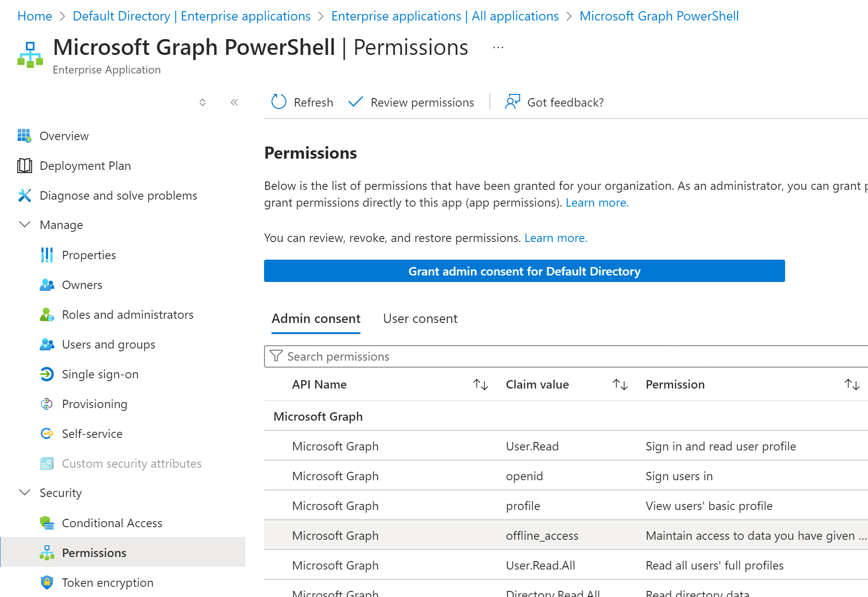Click the Refresh circular arrow icon
This screenshot has width=868, height=597.
click(x=278, y=102)
